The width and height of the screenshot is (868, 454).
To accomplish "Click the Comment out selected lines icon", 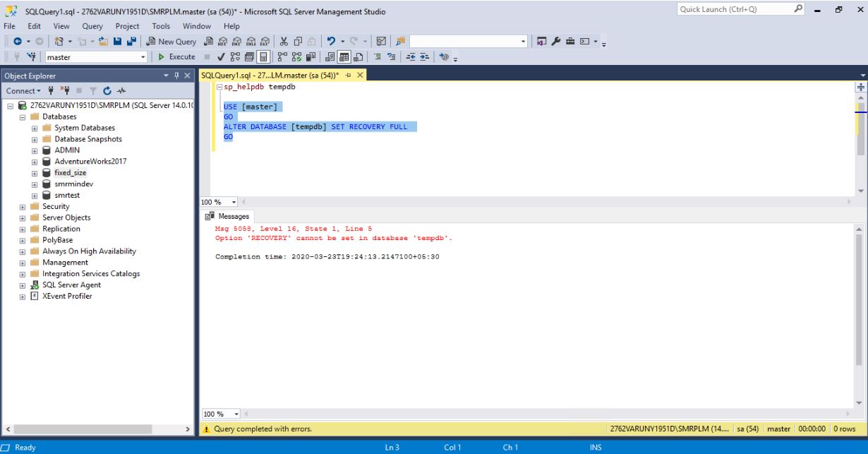I will tap(377, 56).
